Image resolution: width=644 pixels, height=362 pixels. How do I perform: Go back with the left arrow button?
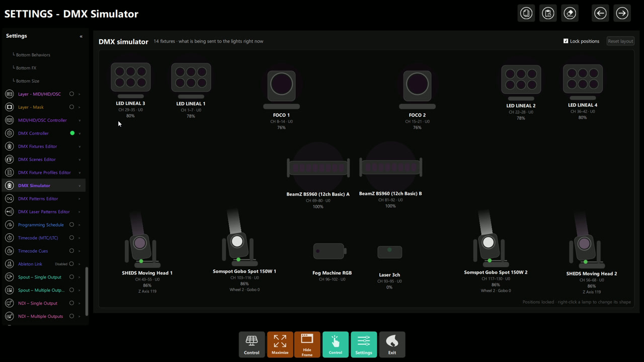[600, 13]
